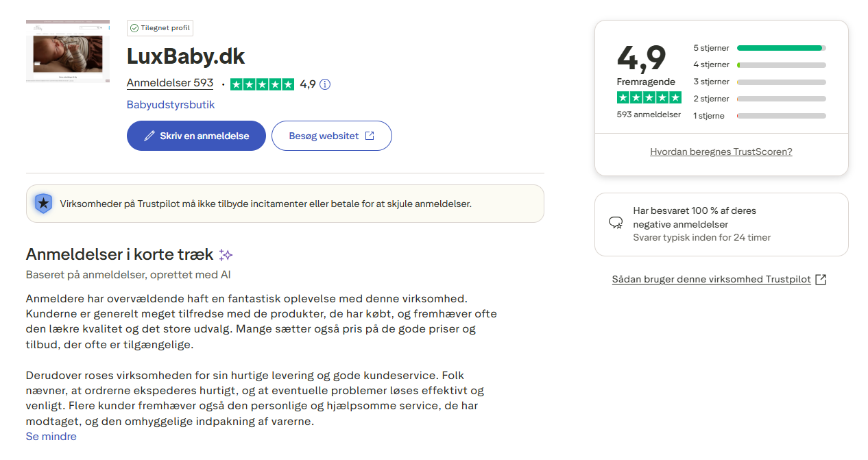868x460 pixels.
Task: Click the external link icon on Besøg websitet
Action: point(370,136)
